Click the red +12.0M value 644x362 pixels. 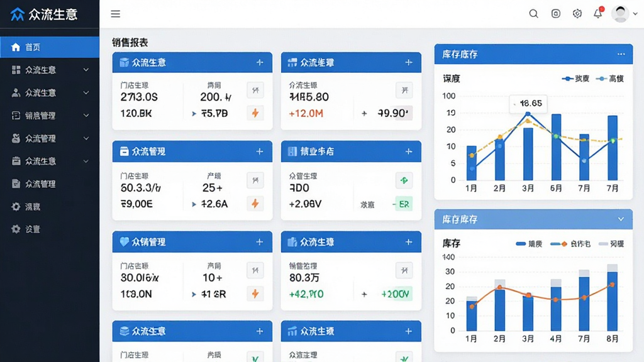tap(306, 113)
